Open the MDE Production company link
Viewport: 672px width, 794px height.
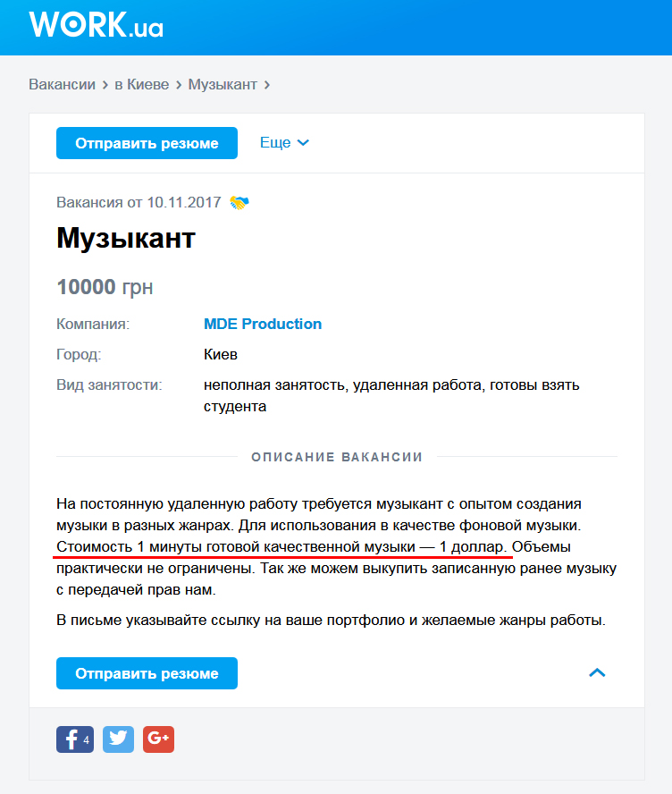coord(263,324)
